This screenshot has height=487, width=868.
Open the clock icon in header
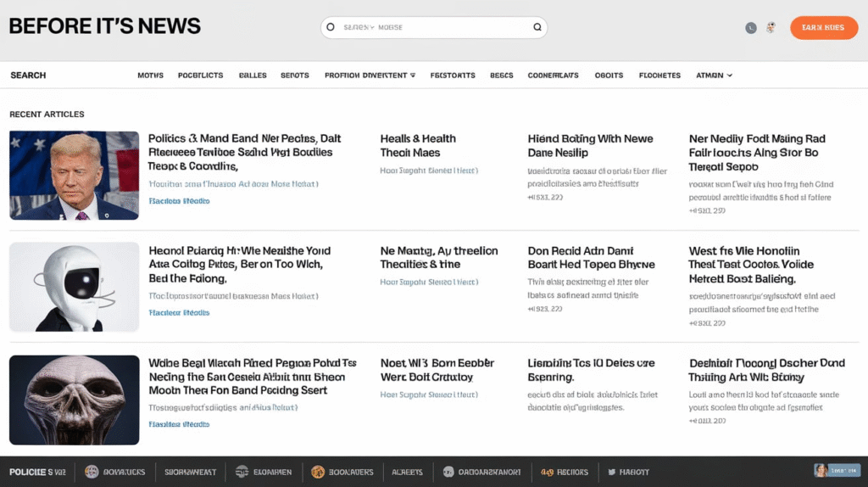pos(751,28)
